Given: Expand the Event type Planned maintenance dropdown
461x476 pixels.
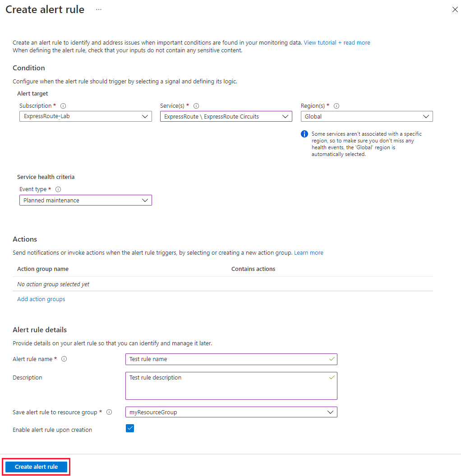Looking at the screenshot, I should [x=86, y=200].
